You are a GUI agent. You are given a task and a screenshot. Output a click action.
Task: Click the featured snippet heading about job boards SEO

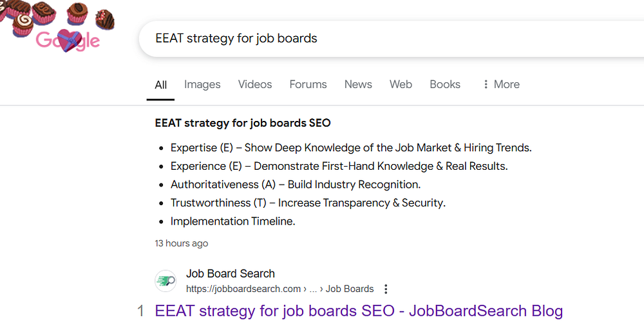243,123
